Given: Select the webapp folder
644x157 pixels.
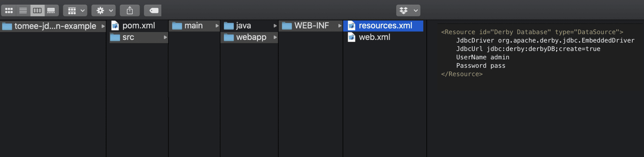Looking at the screenshot, I should pyautogui.click(x=249, y=37).
